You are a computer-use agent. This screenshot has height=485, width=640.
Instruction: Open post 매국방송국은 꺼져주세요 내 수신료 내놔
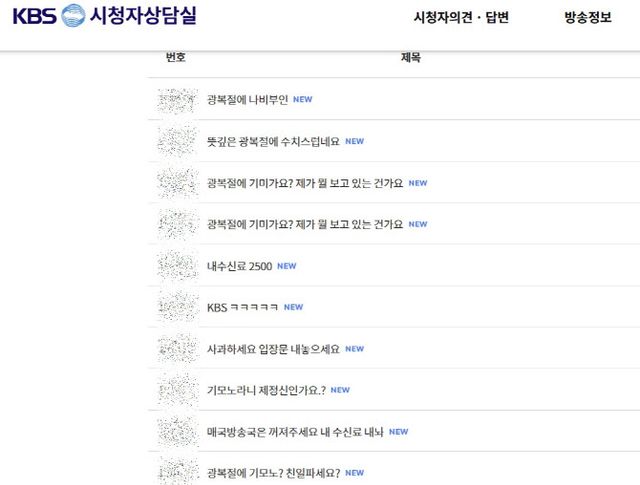click(294, 432)
